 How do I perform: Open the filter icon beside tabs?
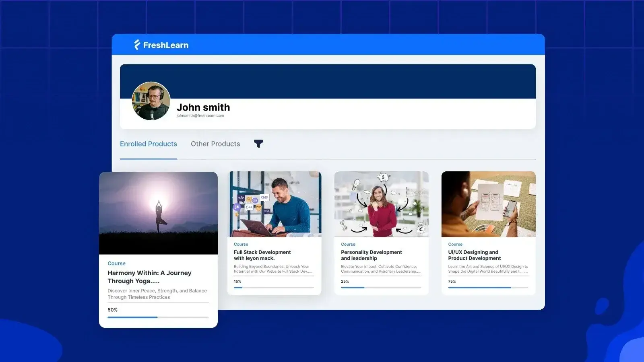point(259,144)
